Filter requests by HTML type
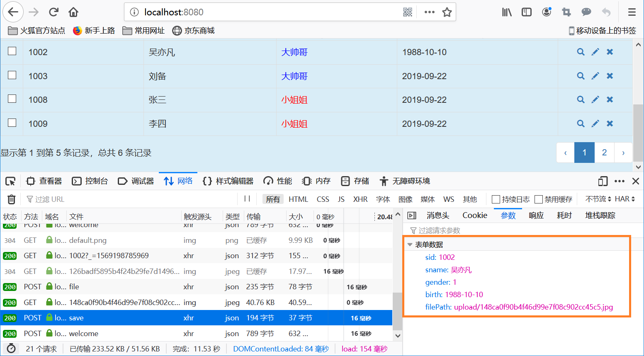Screen dimensions: 644x356 [x=298, y=199]
